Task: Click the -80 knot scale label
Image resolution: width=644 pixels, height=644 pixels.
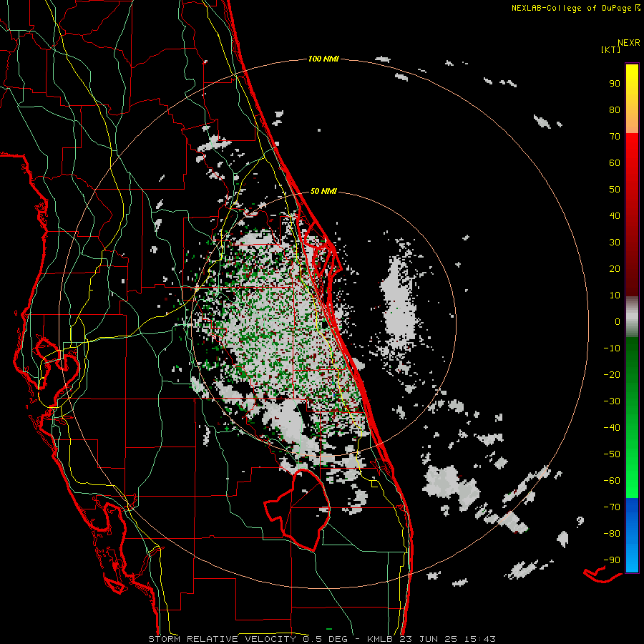Action: pyautogui.click(x=612, y=534)
